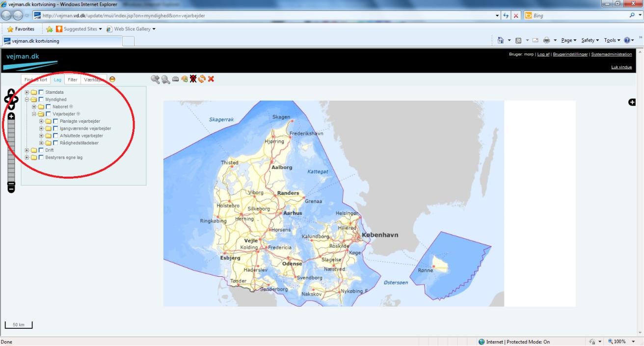Expand the Naboret tree node
The image size is (644, 346).
pyautogui.click(x=34, y=106)
